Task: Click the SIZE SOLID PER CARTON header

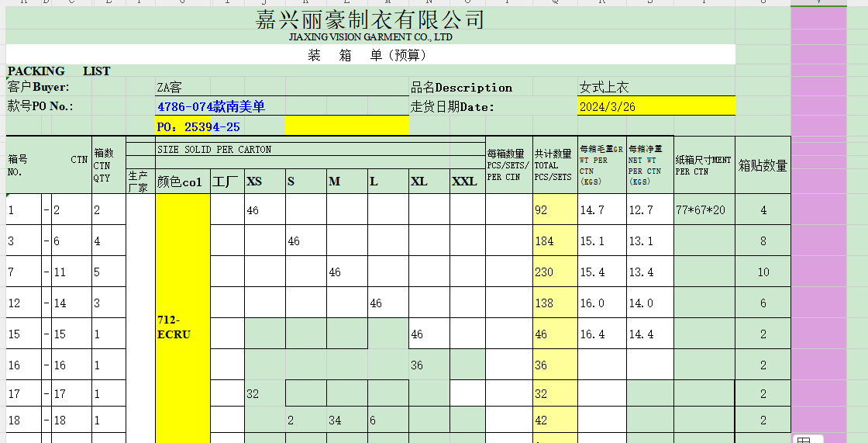Action: 215,149
